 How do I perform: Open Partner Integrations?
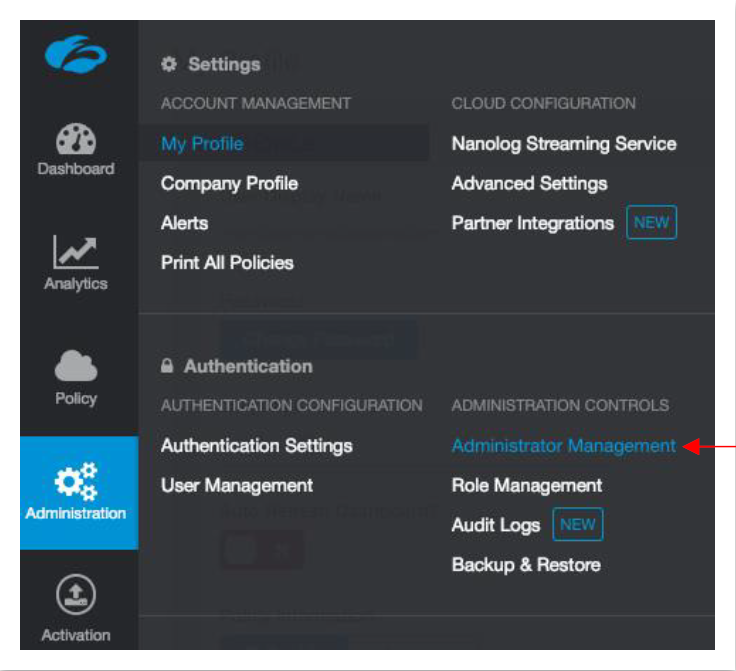pos(532,223)
